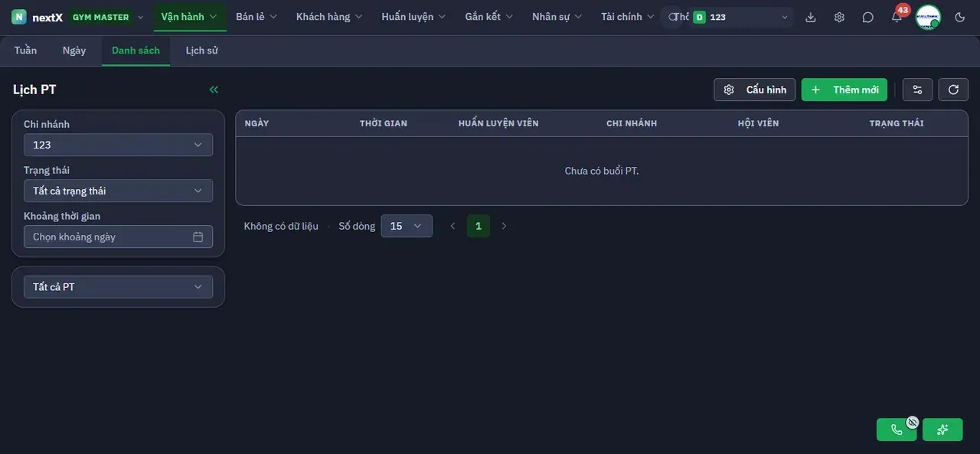
Task: Click the Thêm mới button
Action: [x=844, y=90]
